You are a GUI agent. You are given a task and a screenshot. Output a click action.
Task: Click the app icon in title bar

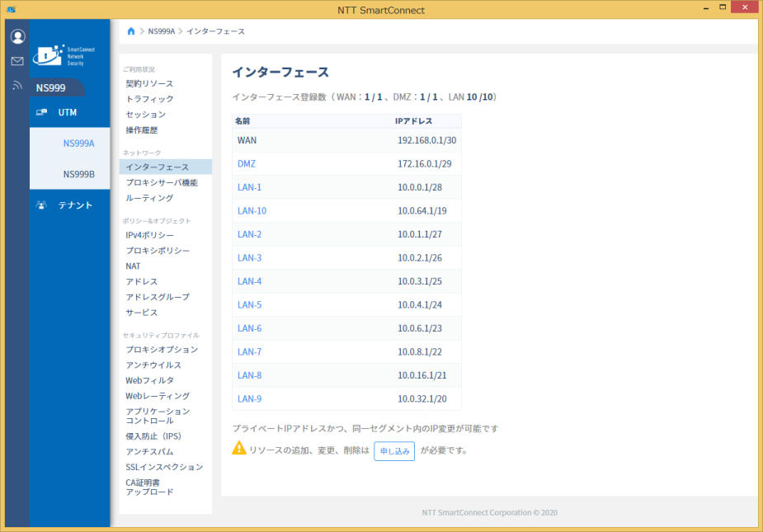[x=12, y=9]
